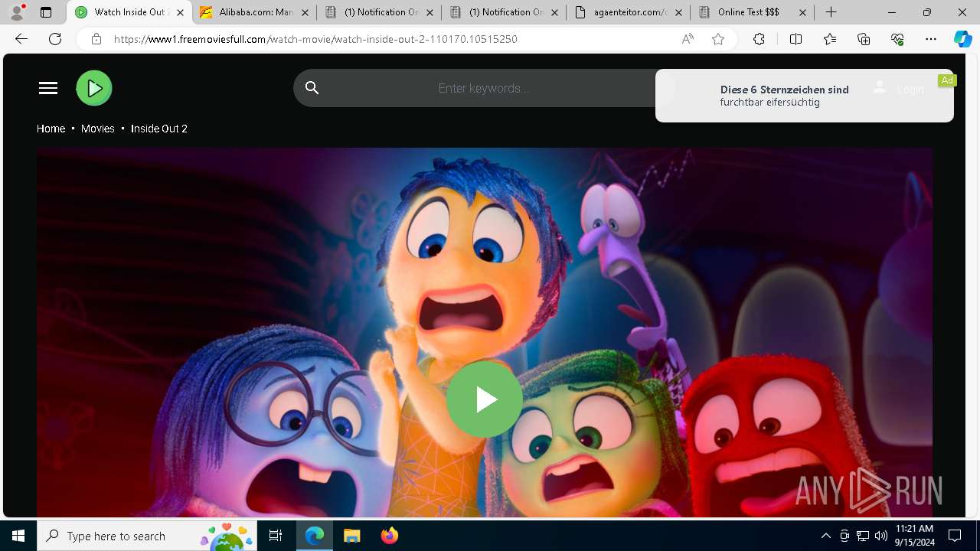Open Task View on the taskbar
The width and height of the screenshot is (980, 551).
[x=276, y=536]
